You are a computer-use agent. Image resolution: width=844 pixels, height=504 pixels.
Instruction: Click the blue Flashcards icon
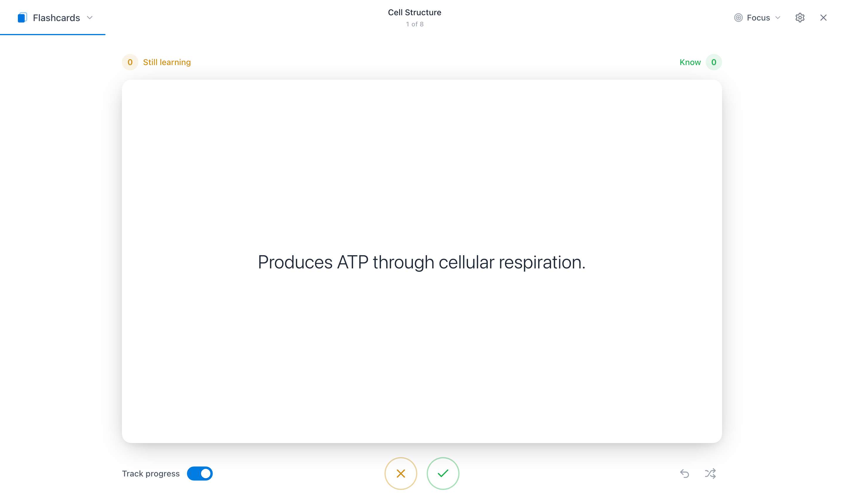[x=22, y=18]
